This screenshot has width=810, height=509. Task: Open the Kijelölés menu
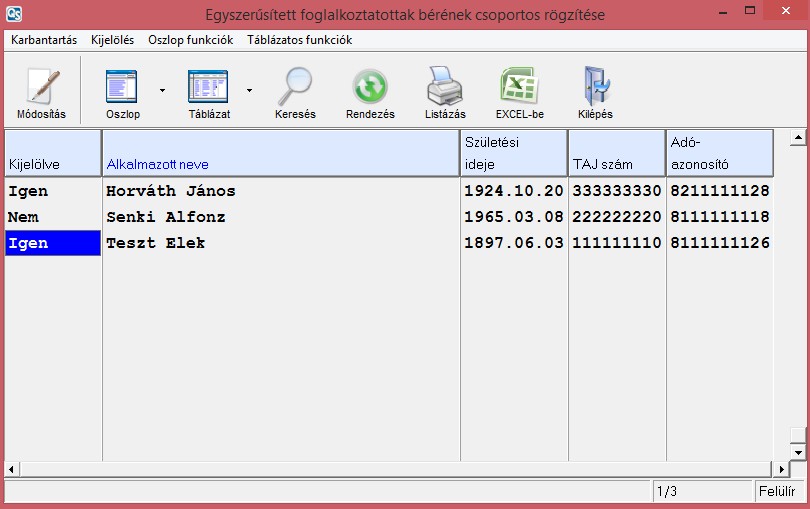tap(112, 40)
